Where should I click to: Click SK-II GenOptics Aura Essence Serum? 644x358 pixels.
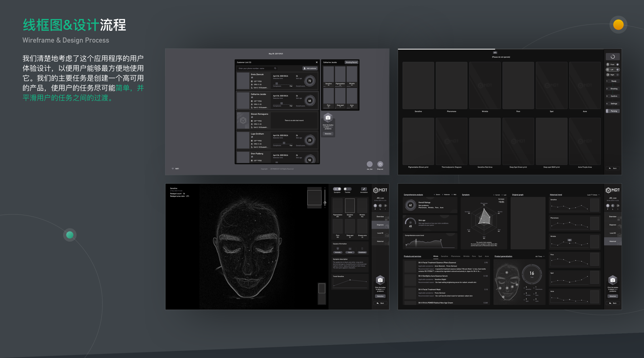[446, 279]
